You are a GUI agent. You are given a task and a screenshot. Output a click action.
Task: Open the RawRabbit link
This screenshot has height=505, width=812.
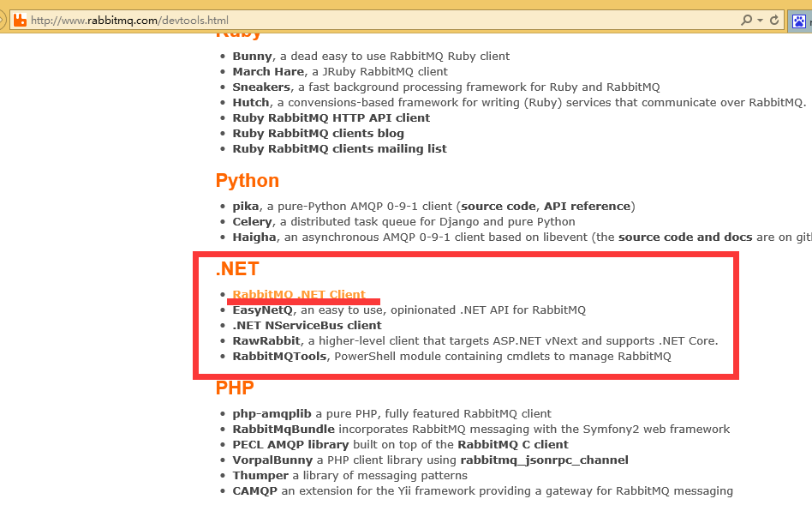pyautogui.click(x=266, y=341)
